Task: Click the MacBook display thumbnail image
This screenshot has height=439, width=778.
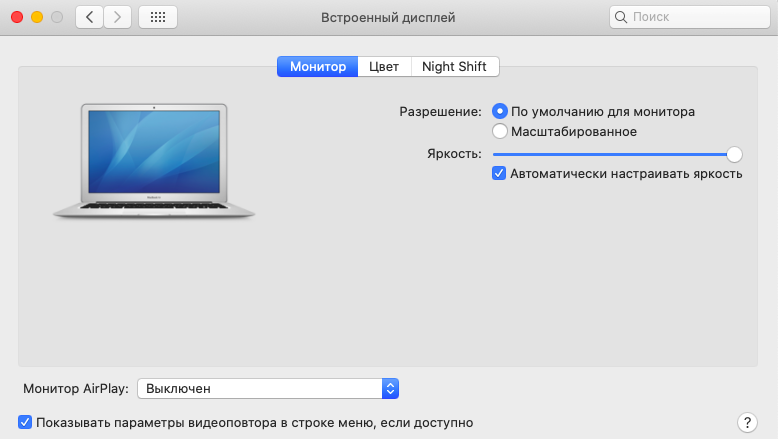Action: [154, 161]
